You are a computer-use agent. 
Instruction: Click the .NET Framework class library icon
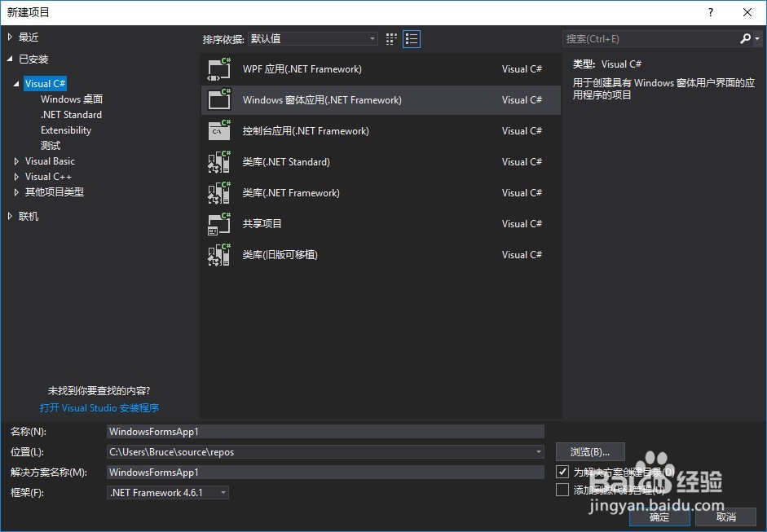click(x=218, y=192)
